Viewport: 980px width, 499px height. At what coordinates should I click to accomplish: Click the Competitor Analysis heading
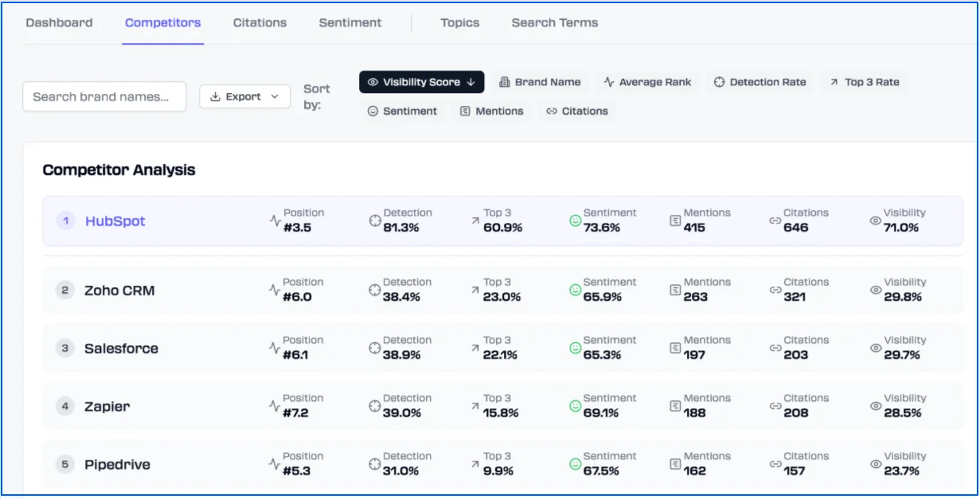119,170
